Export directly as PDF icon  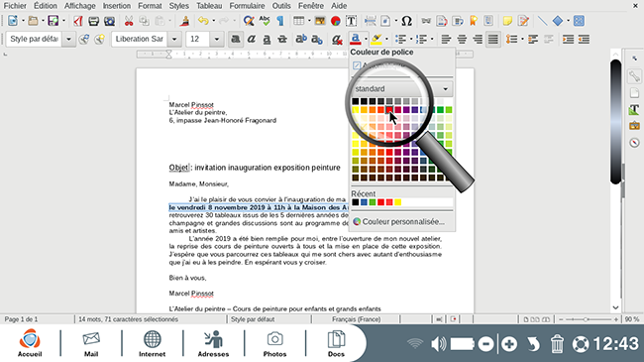coord(77,21)
